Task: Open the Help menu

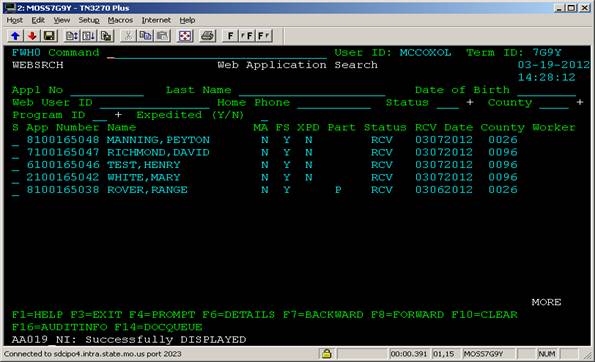Action: click(x=187, y=20)
